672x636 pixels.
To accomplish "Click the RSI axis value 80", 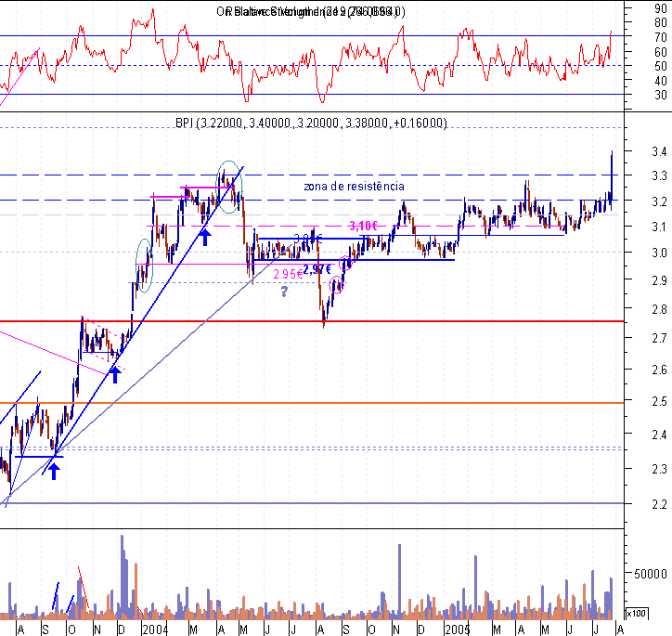I will coord(661,22).
